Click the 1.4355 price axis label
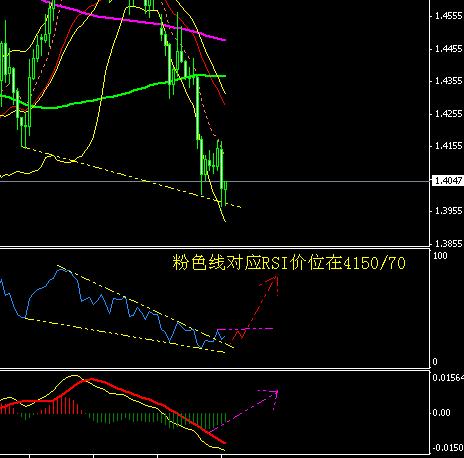 [449, 81]
